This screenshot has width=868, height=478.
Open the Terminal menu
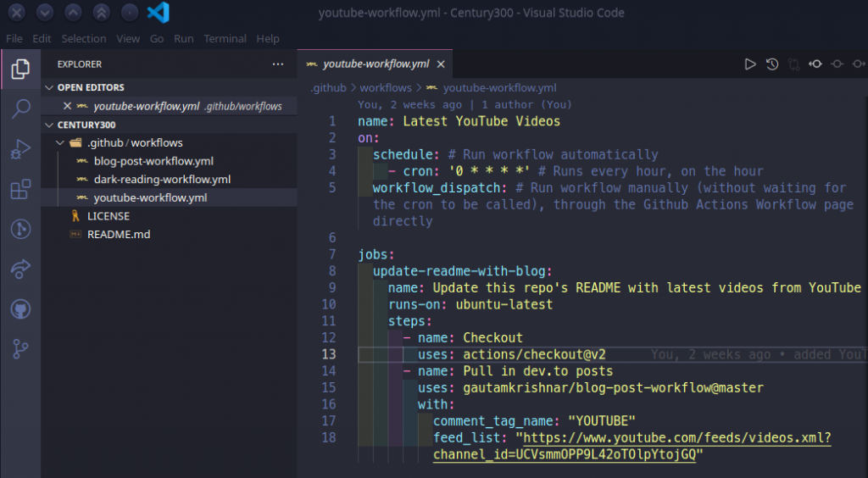tap(225, 39)
